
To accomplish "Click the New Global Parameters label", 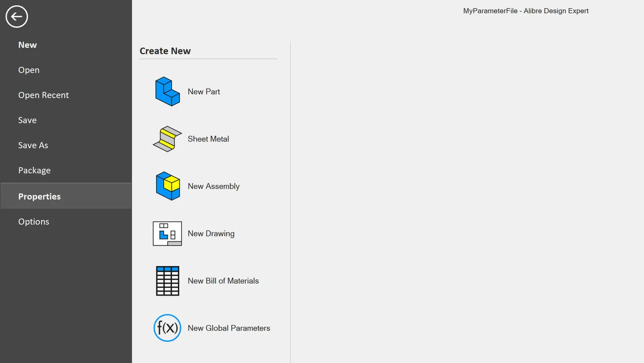I will [229, 328].
